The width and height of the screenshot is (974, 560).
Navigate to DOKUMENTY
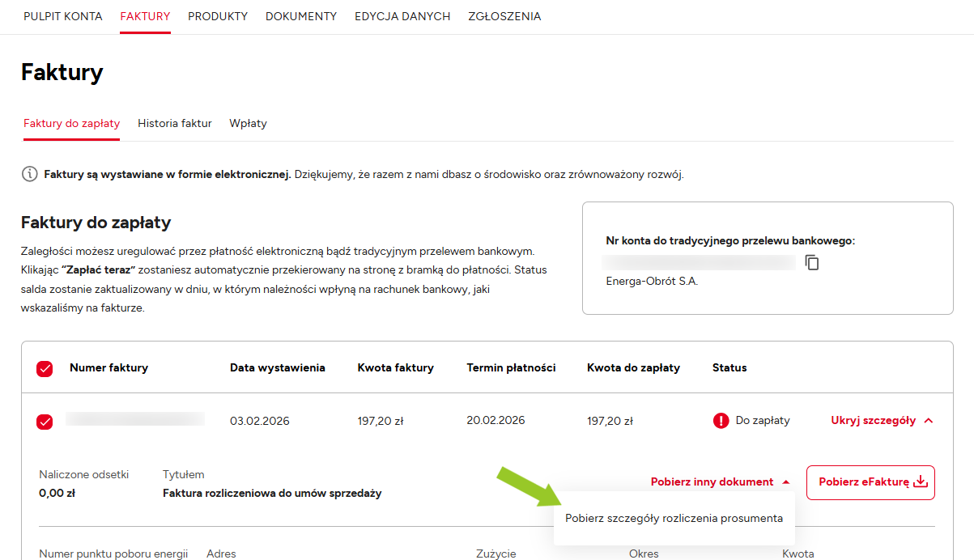point(301,16)
